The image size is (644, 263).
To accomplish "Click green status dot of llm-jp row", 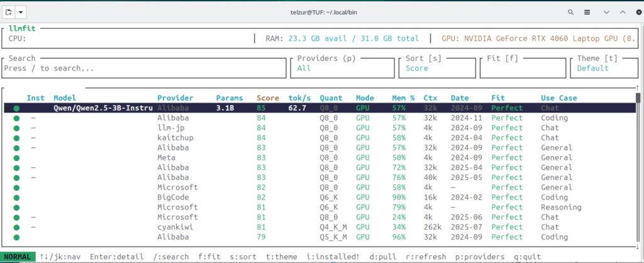I will [x=16, y=128].
